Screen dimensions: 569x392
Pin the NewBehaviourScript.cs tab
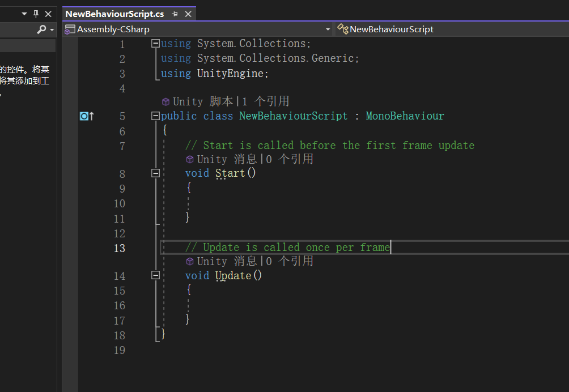(175, 14)
